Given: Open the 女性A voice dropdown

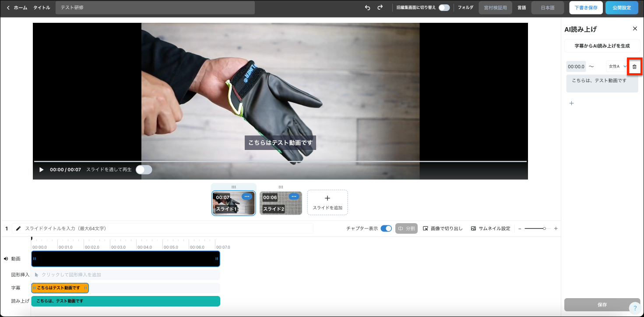Looking at the screenshot, I should tap(617, 67).
